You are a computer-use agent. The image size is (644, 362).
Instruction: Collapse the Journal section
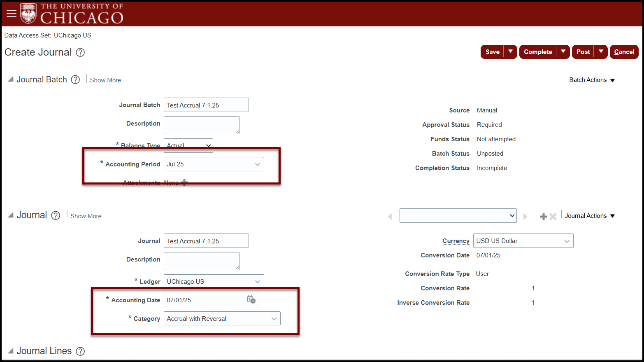pos(11,215)
